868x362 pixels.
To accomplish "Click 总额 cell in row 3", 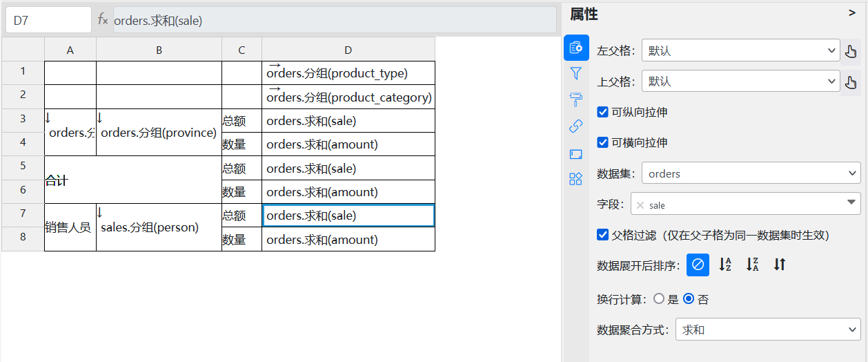I will click(x=241, y=120).
